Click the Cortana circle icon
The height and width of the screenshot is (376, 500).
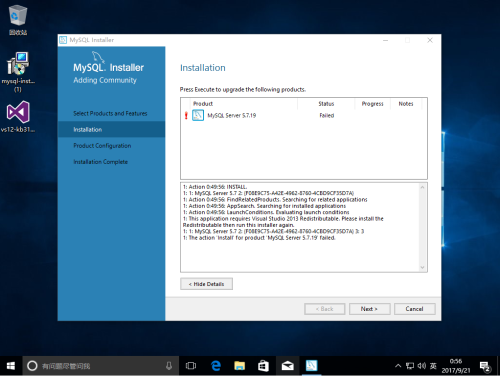pos(32,366)
